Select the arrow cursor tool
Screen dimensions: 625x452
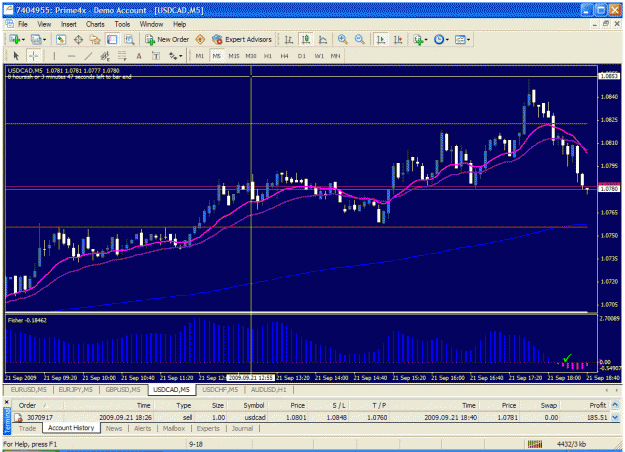point(16,56)
